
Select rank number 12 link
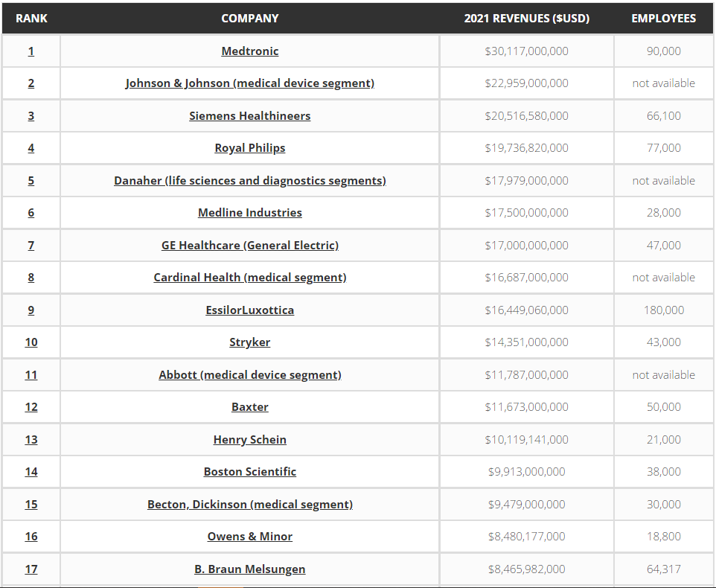[31, 407]
